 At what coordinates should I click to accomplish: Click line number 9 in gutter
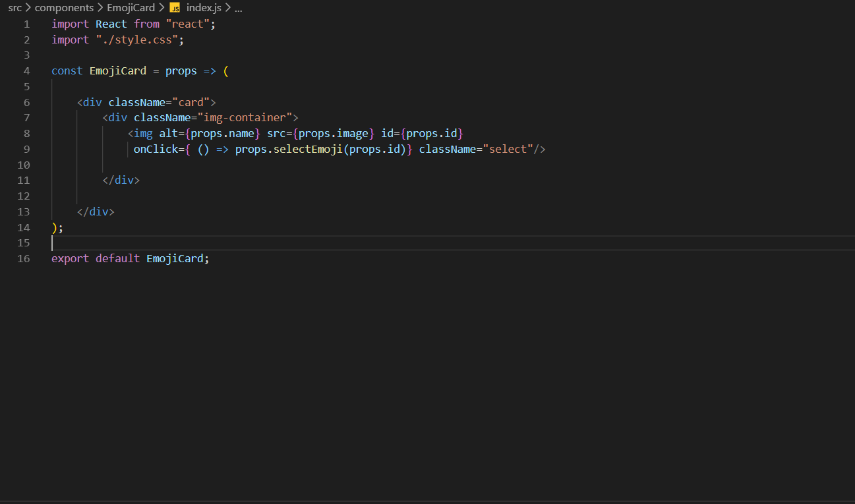coord(26,149)
